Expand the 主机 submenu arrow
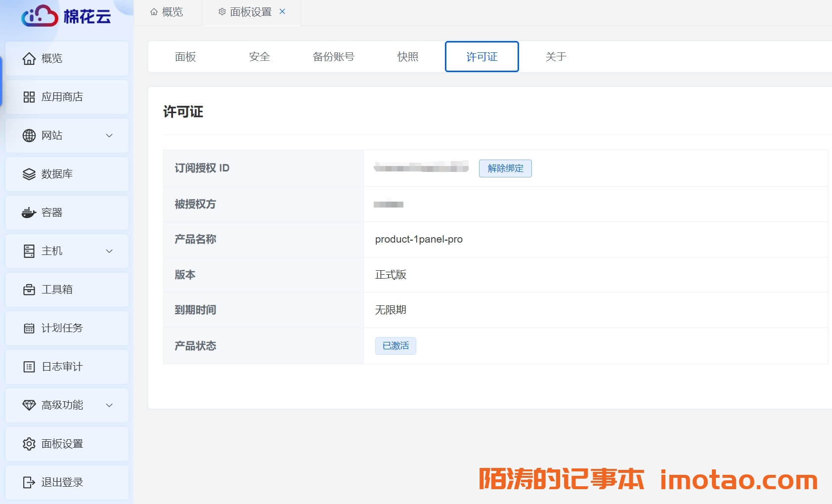The height and width of the screenshot is (504, 832). [x=109, y=252]
